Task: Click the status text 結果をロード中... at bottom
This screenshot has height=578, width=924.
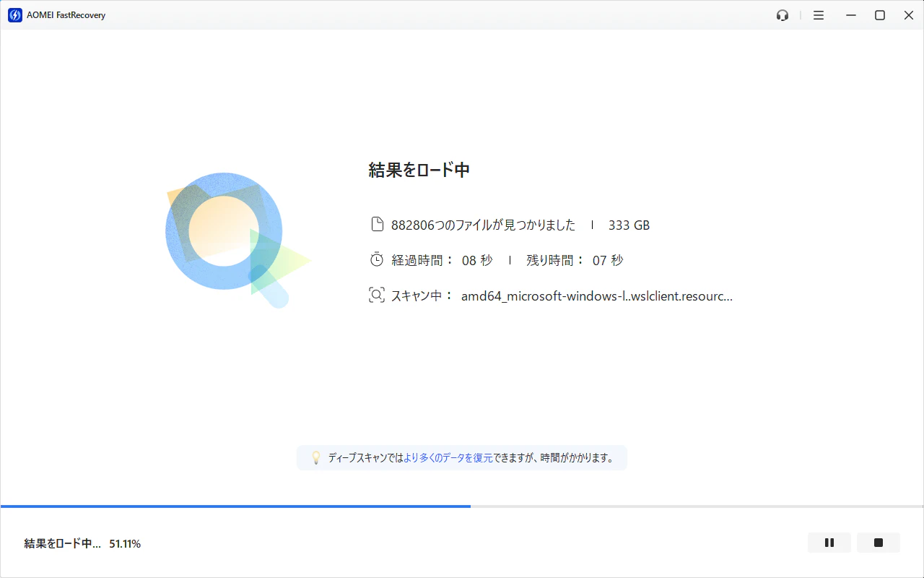Action: (x=63, y=543)
